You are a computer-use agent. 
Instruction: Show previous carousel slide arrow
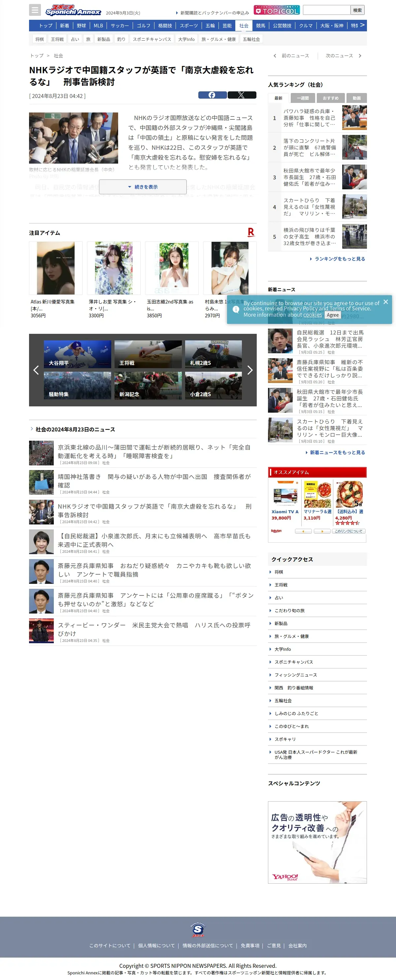coord(36,370)
